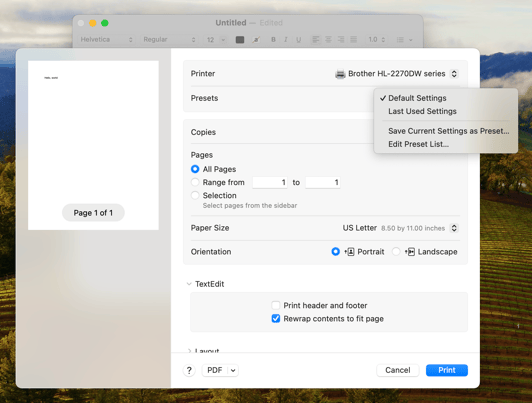
Task: Open the help question mark button
Action: coord(189,370)
